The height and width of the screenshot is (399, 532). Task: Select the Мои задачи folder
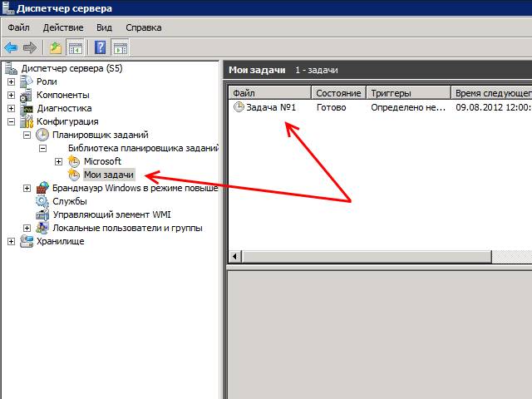(108, 175)
